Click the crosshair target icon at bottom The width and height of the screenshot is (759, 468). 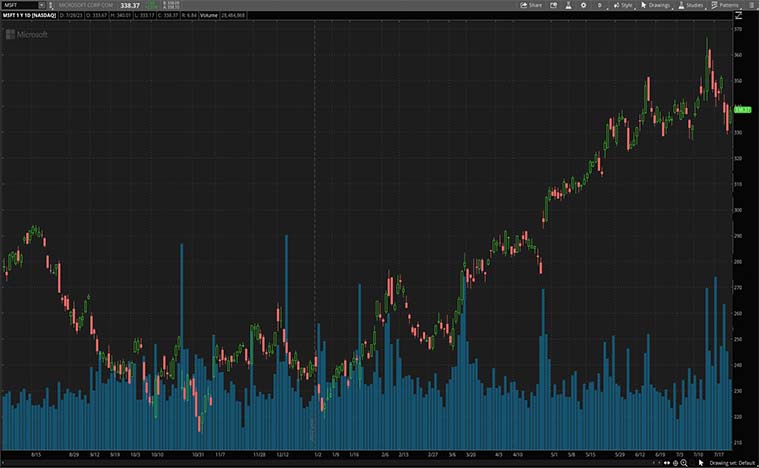[675, 463]
